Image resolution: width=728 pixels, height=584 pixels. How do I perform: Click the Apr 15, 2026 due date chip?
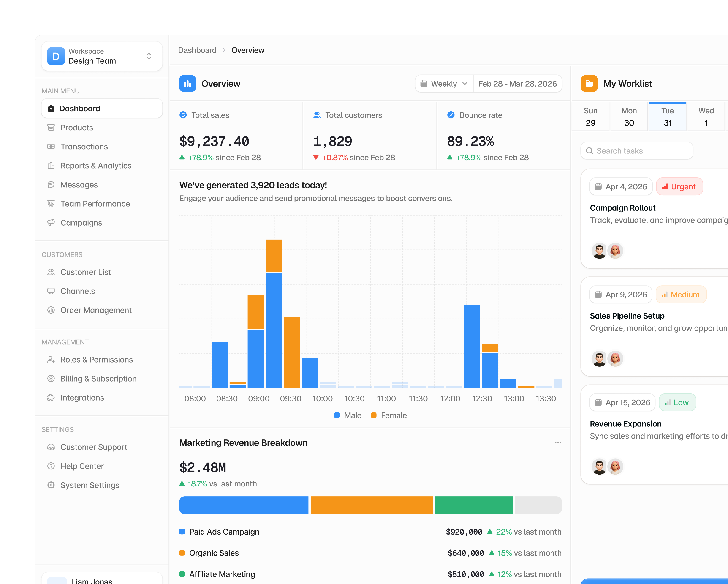[622, 402]
